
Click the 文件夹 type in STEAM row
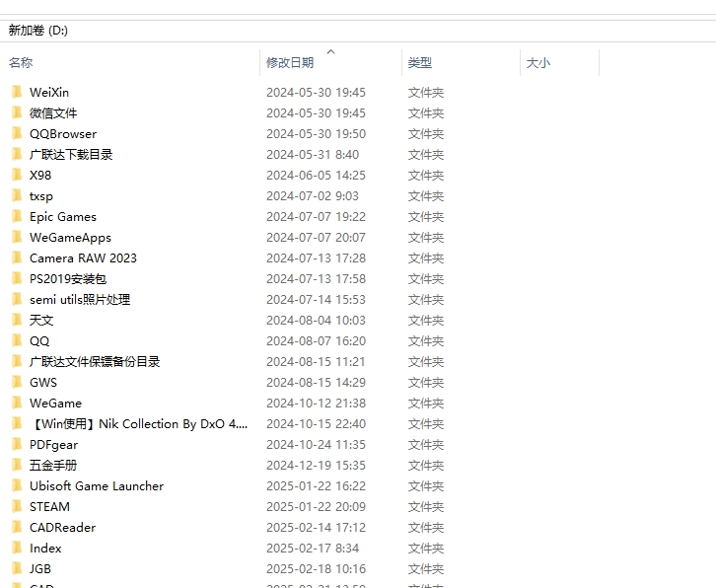pyautogui.click(x=426, y=507)
